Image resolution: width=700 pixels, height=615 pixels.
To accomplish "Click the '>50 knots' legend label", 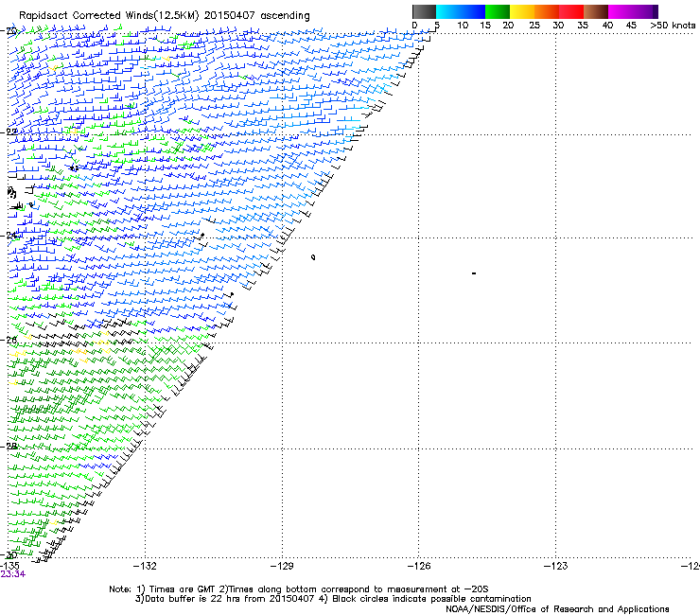I will 673,26.
